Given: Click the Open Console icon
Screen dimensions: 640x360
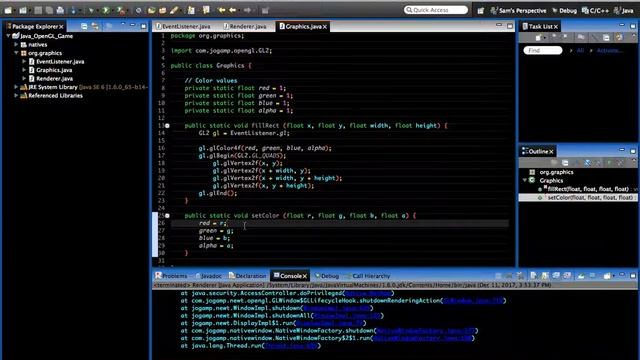Looking at the screenshot, I should [607, 276].
